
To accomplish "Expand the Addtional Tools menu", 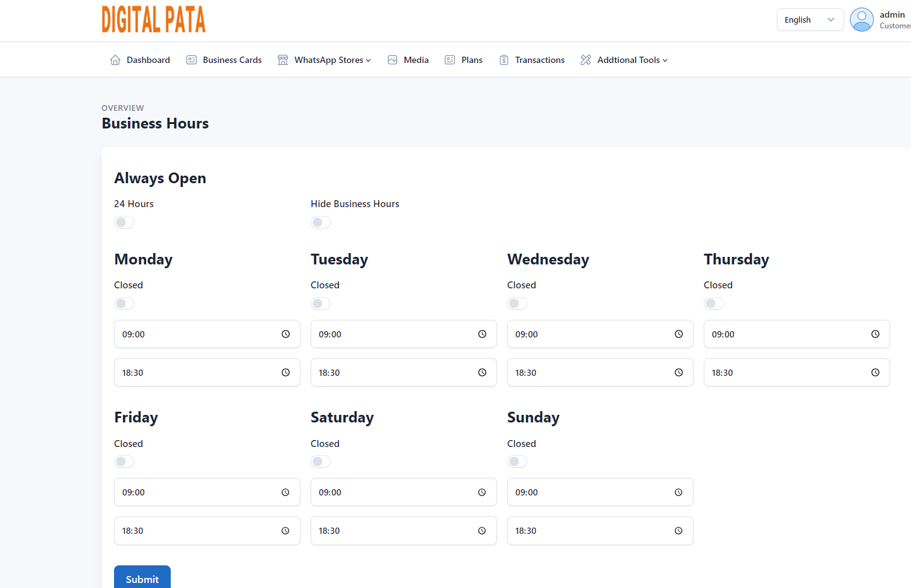I will click(624, 60).
